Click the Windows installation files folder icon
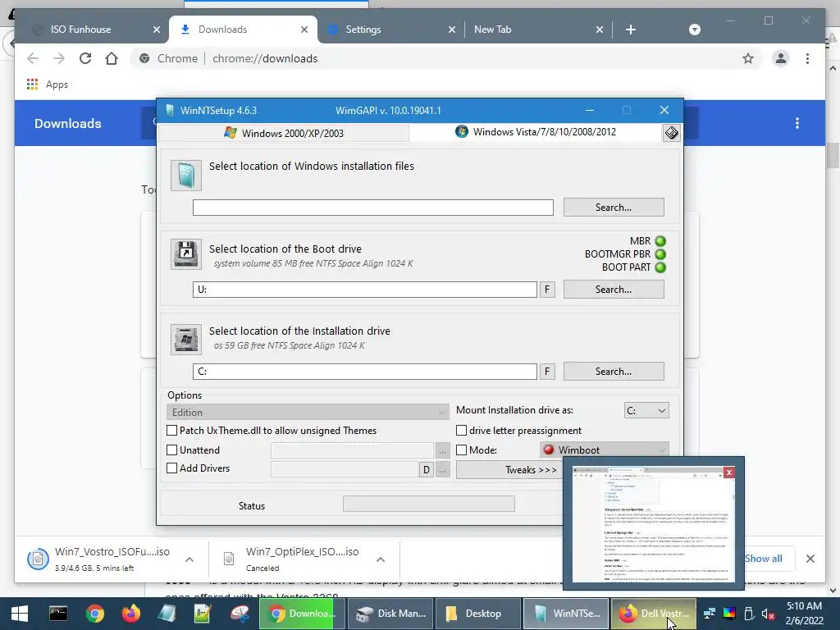This screenshot has width=840, height=630. tap(186, 176)
